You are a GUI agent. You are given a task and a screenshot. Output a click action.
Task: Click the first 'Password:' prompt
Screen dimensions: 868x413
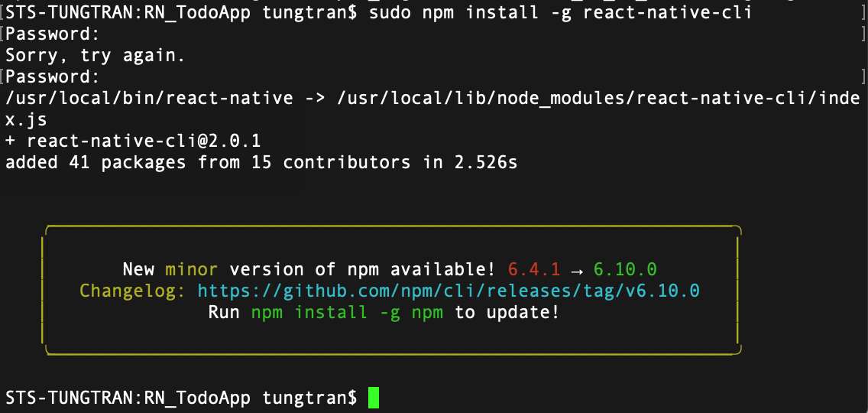[53, 34]
